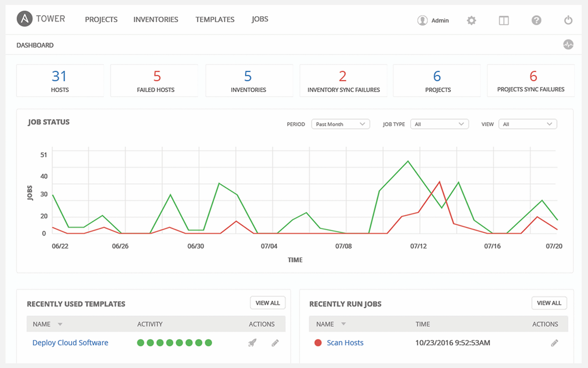Image resolution: width=588 pixels, height=368 pixels.
Task: Edit the Deploy Cloud Software template pencil
Action: [275, 343]
